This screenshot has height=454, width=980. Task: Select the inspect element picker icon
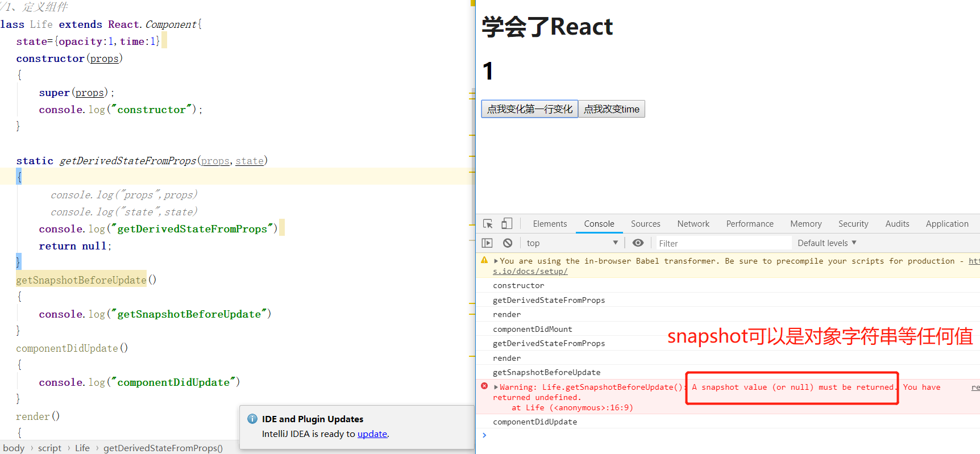[x=488, y=224]
